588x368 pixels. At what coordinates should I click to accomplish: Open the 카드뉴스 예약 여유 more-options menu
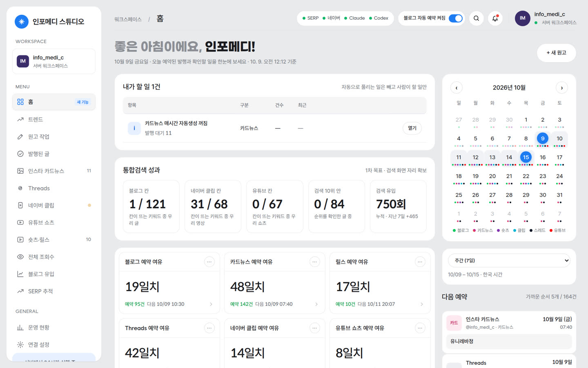point(315,262)
